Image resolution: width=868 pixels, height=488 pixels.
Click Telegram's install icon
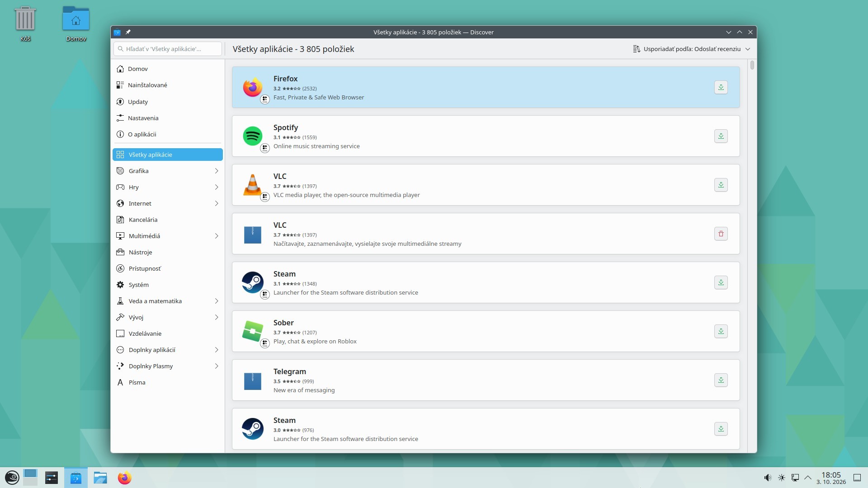coord(721,380)
